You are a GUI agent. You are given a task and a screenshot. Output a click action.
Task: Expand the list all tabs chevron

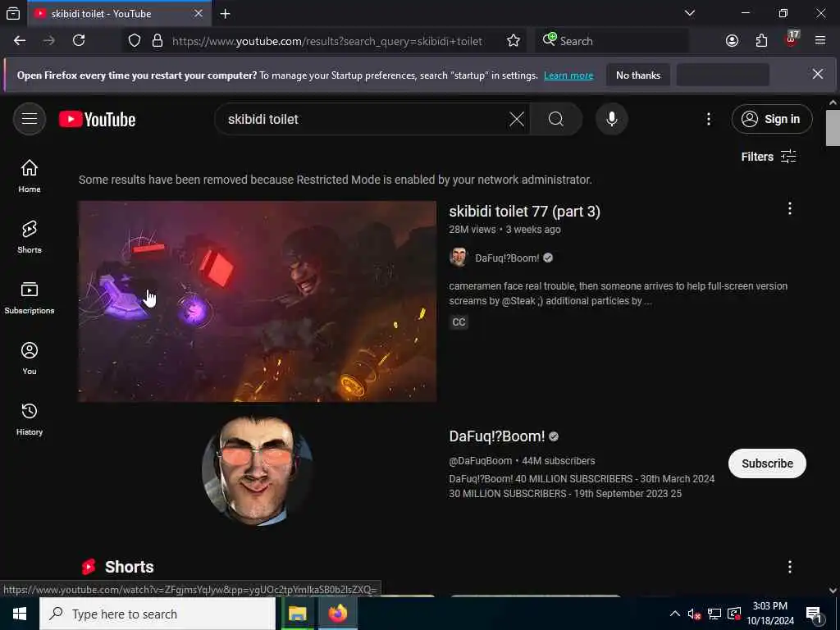[x=690, y=13]
